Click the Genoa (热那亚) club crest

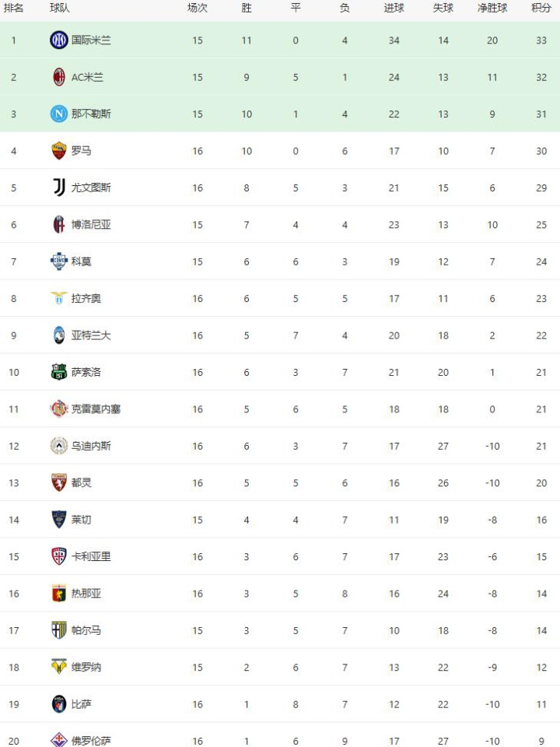pos(59,594)
